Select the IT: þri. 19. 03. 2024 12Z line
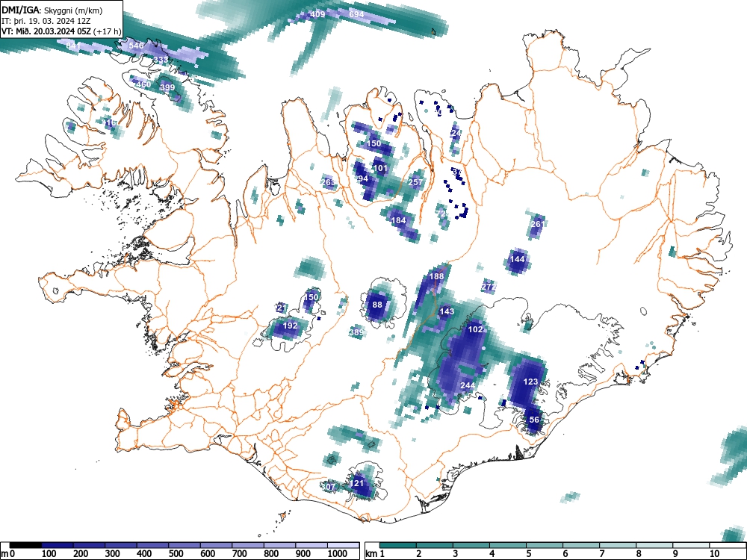 pos(45,21)
